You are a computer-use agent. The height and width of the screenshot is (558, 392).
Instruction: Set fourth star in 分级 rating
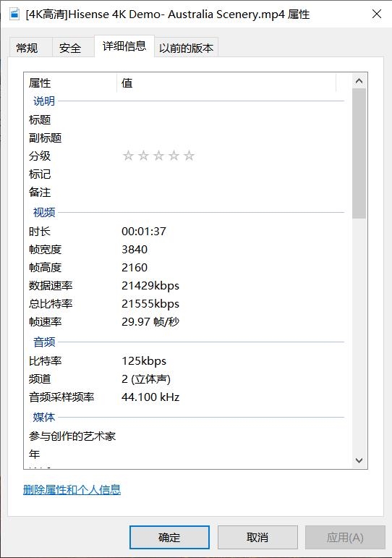[174, 156]
